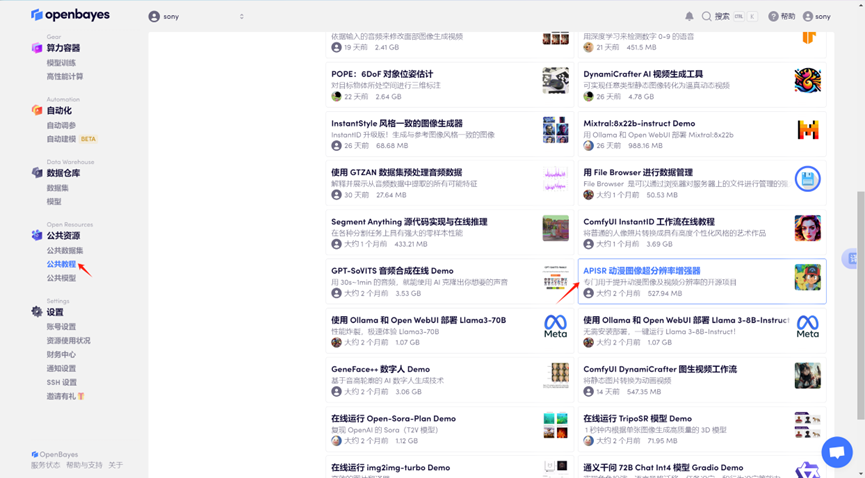The height and width of the screenshot is (478, 865).
Task: Click author avatar on InstantStyle card
Action: click(337, 146)
